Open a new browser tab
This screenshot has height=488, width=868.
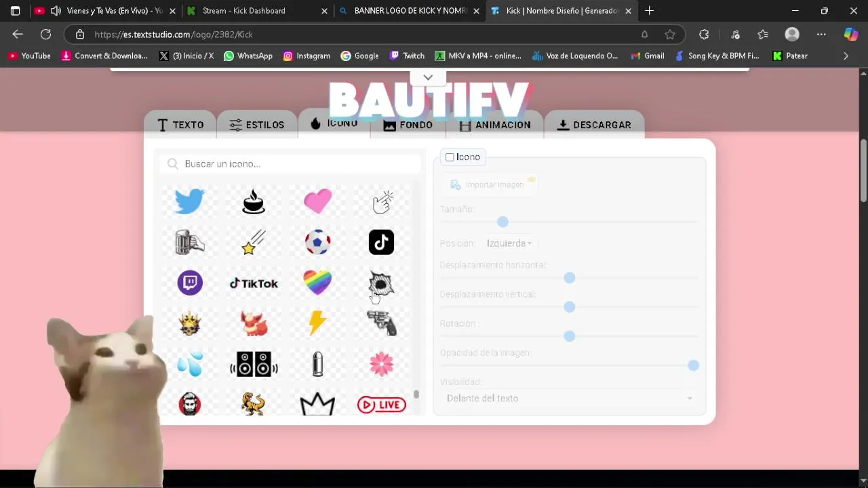coord(649,11)
